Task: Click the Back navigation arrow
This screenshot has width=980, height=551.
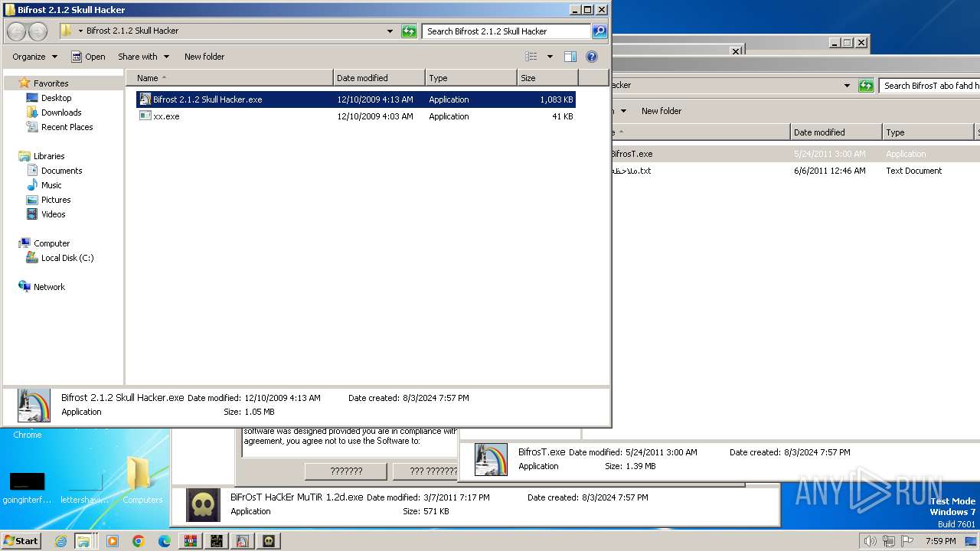Action: coord(16,31)
